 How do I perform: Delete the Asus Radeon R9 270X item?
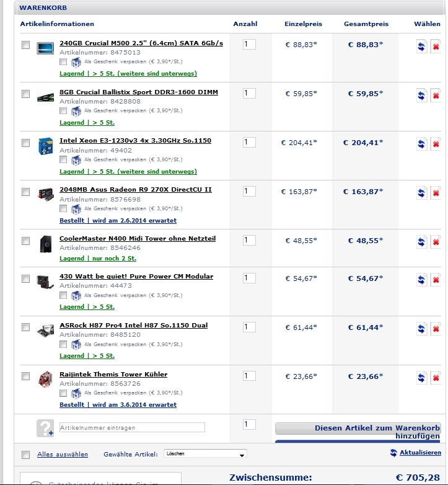[x=436, y=193]
